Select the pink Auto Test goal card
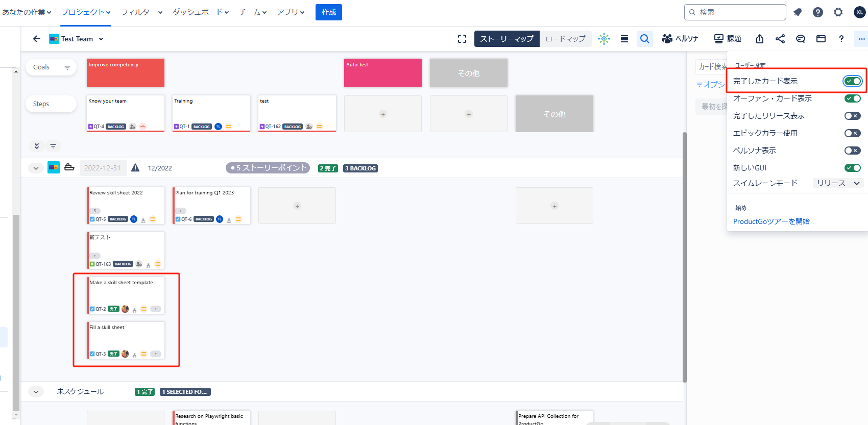Image resolution: width=868 pixels, height=425 pixels. tap(382, 73)
